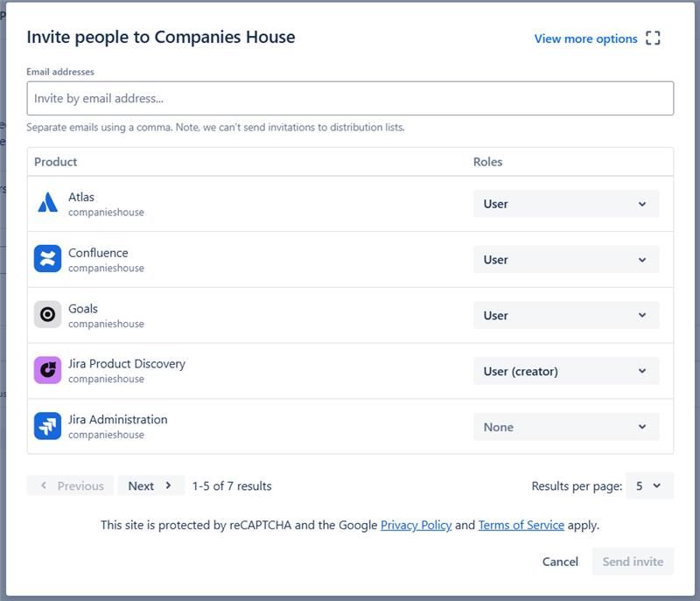
Task: Click the Send invite button
Action: tap(633, 562)
